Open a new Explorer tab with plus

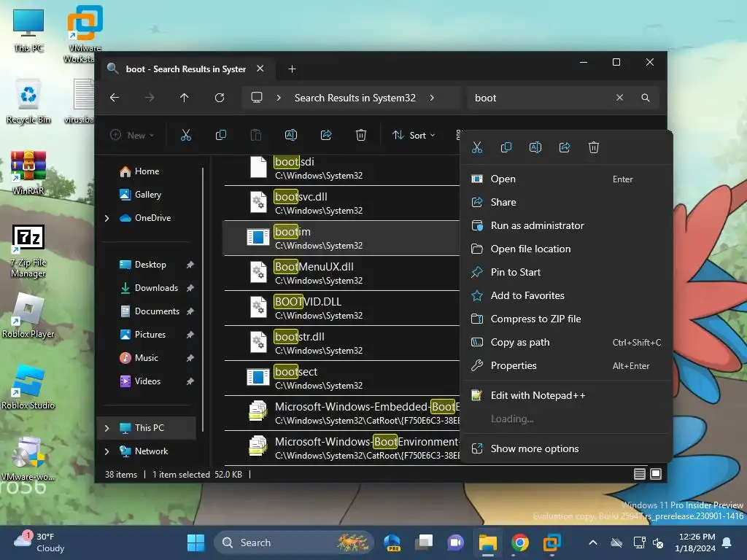(292, 69)
